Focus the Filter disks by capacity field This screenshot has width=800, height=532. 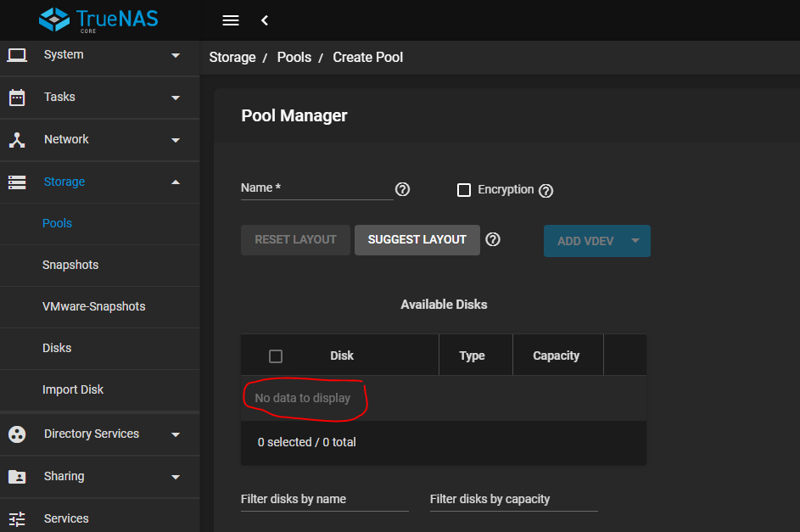[513, 500]
